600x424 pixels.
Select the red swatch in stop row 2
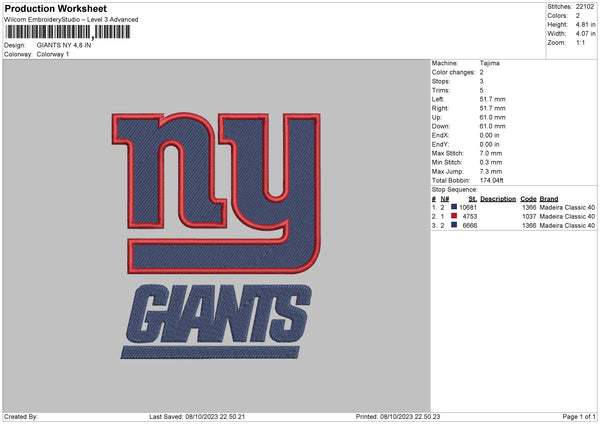pyautogui.click(x=454, y=216)
